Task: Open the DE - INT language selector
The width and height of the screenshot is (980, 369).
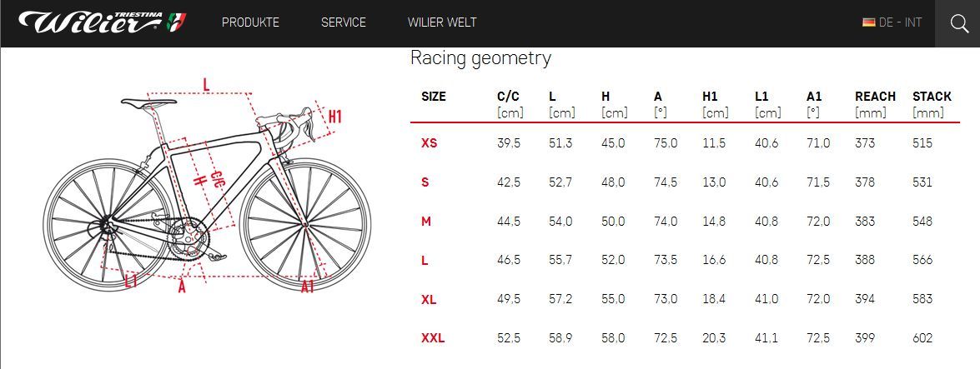Action: [x=900, y=22]
